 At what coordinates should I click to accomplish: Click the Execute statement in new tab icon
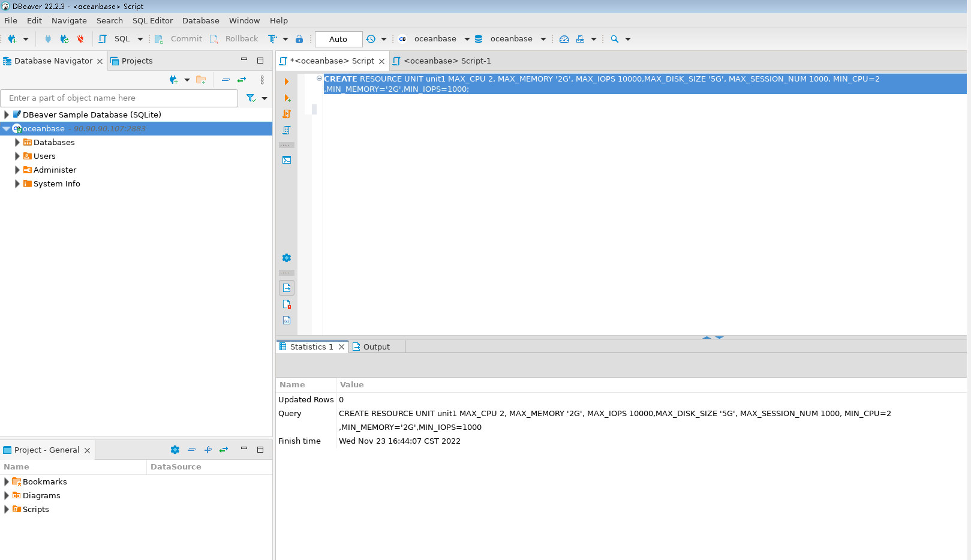(287, 98)
